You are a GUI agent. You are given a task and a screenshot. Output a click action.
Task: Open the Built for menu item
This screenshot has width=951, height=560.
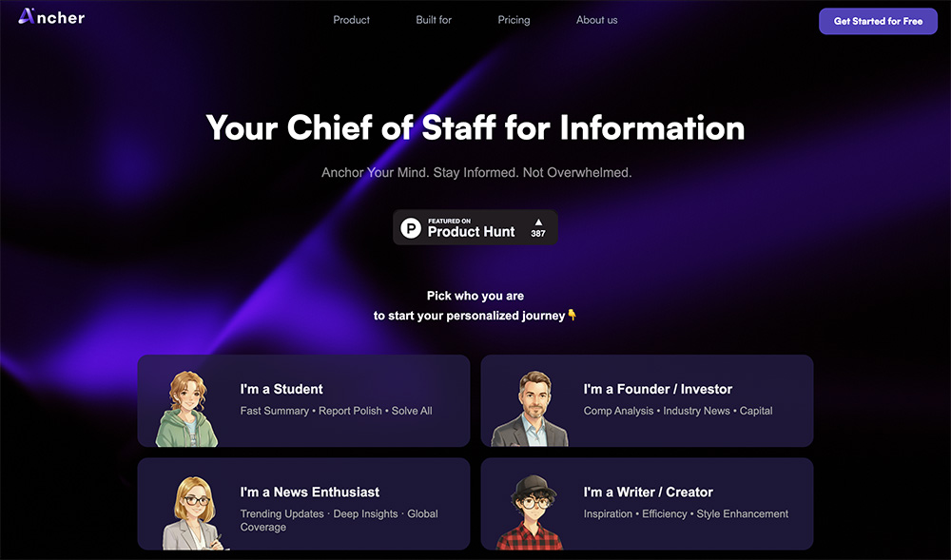pos(434,20)
